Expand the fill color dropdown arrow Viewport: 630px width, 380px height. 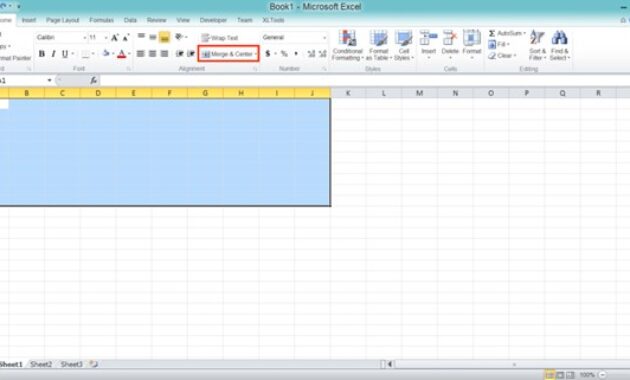coord(113,54)
